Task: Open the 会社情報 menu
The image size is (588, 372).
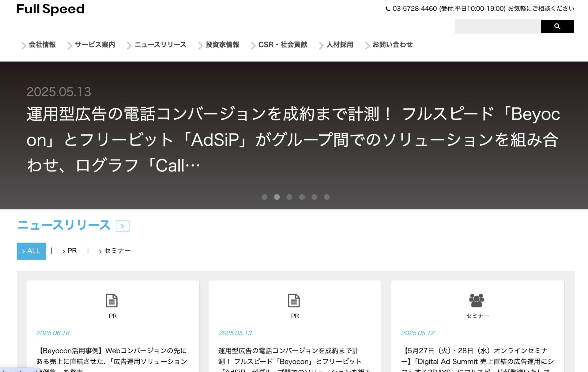Action: 42,45
